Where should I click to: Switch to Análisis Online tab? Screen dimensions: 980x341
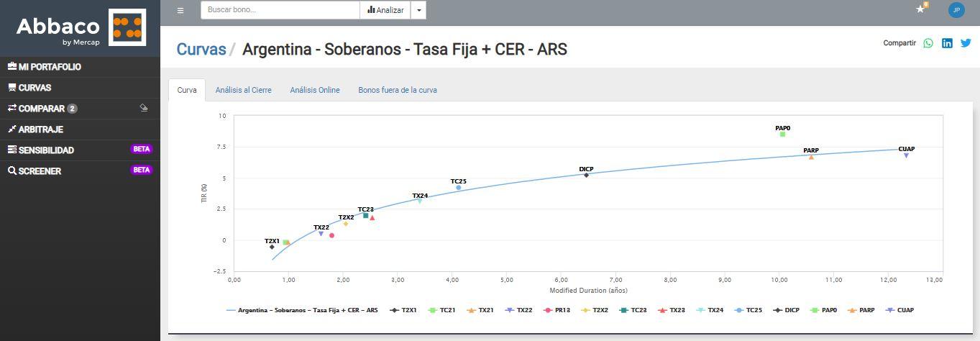point(315,90)
